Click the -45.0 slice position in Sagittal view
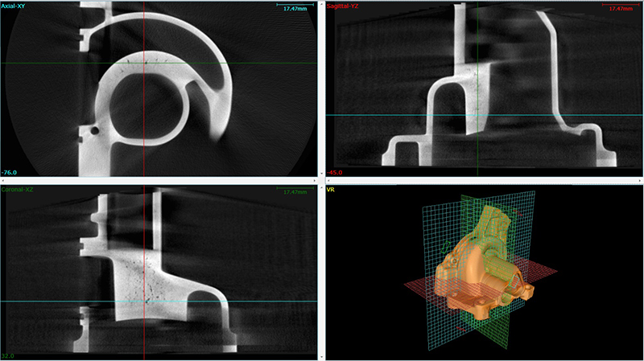This screenshot has height=361, width=644. (x=334, y=172)
